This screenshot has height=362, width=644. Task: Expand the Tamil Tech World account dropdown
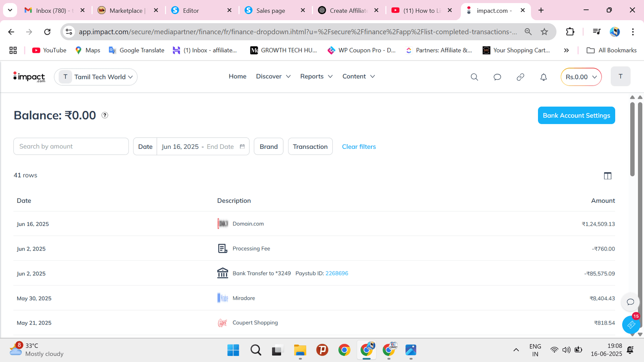coord(96,77)
